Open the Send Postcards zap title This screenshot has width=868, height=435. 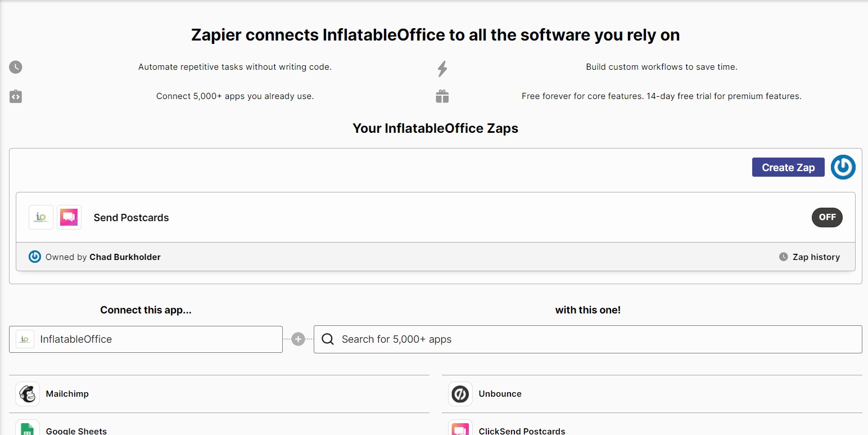pos(131,218)
